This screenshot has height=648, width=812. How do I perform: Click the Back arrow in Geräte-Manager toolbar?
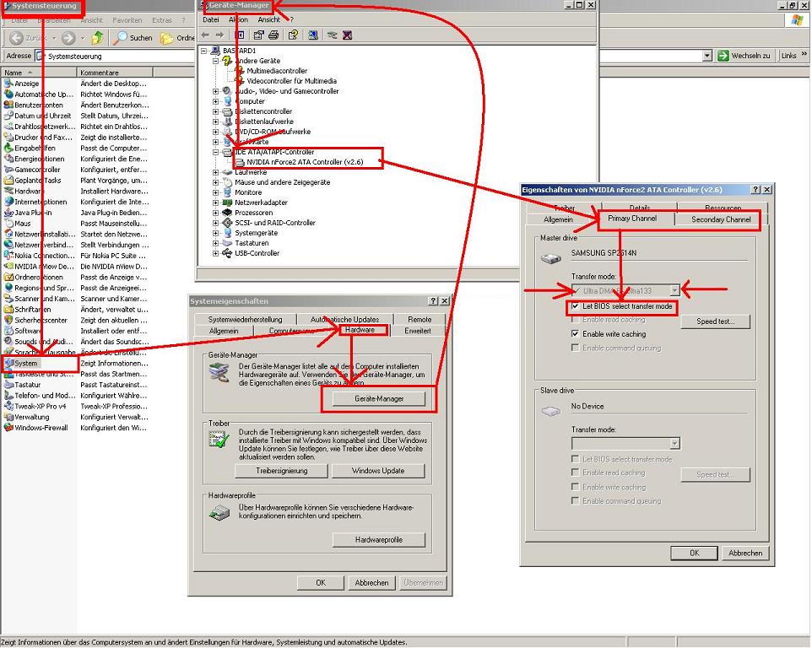[x=206, y=35]
